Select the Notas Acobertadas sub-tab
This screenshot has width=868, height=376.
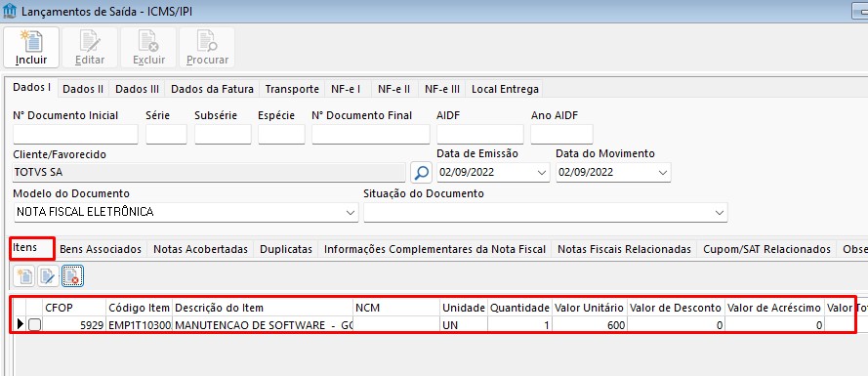point(200,249)
